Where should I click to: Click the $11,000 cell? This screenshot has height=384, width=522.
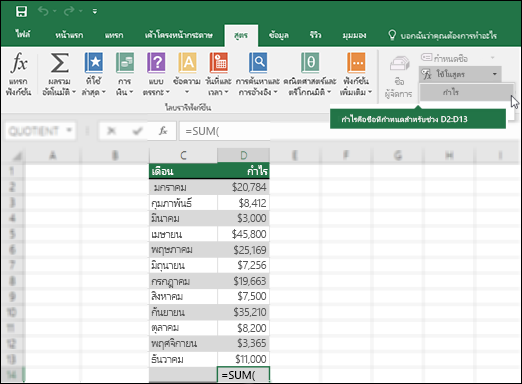point(243,359)
